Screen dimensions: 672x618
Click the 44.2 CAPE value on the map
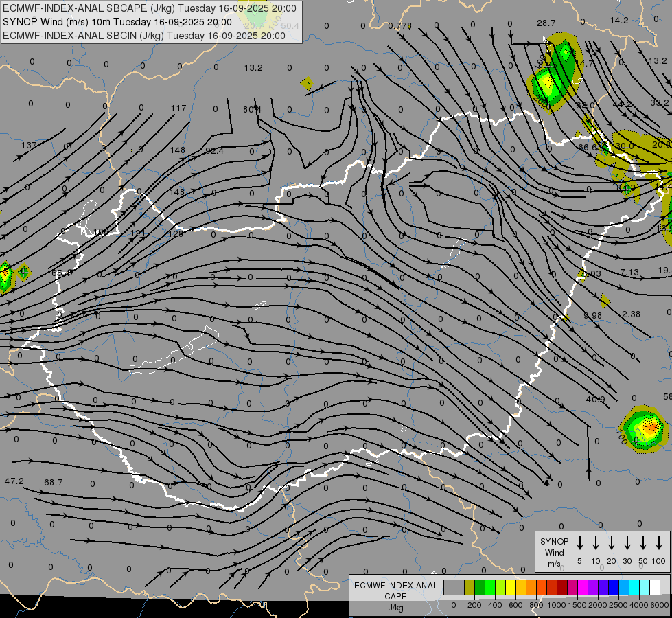coord(622,104)
